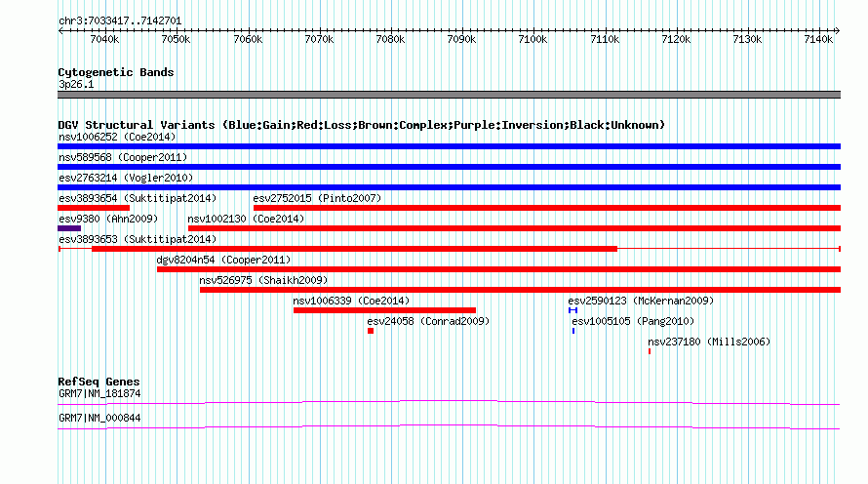Click the nsv1002130 (Coe2014) label text
The image size is (868, 484).
pyautogui.click(x=247, y=219)
